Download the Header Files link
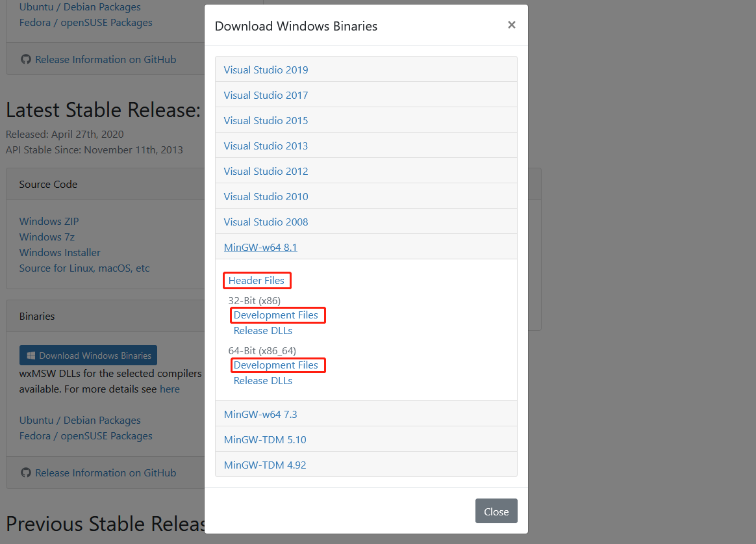756x544 pixels. coord(257,280)
